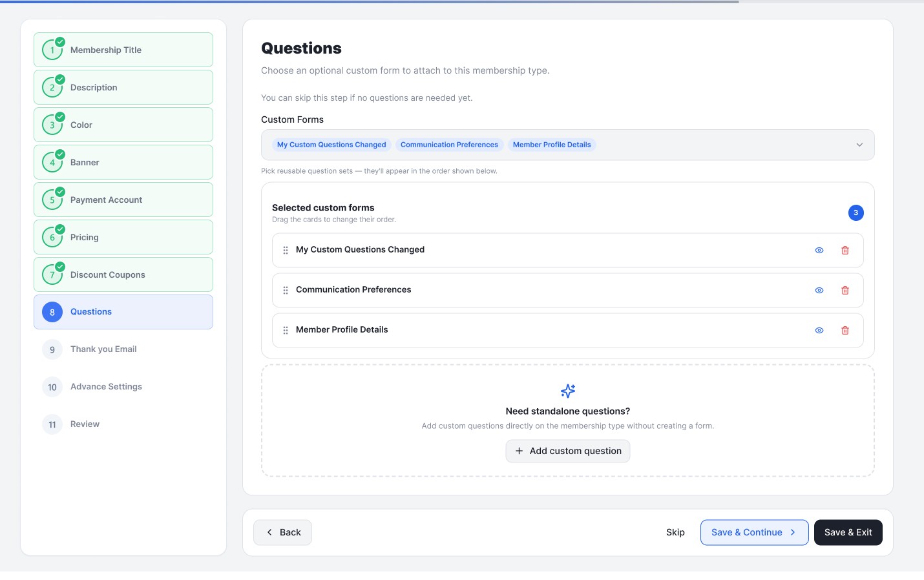Open the Description step
924x580 pixels.
tap(123, 87)
